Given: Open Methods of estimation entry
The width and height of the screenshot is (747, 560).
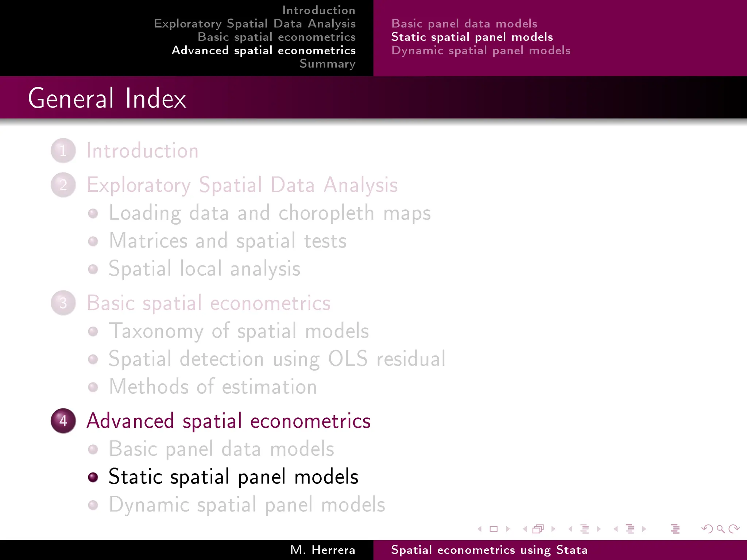Looking at the screenshot, I should coord(213,387).
